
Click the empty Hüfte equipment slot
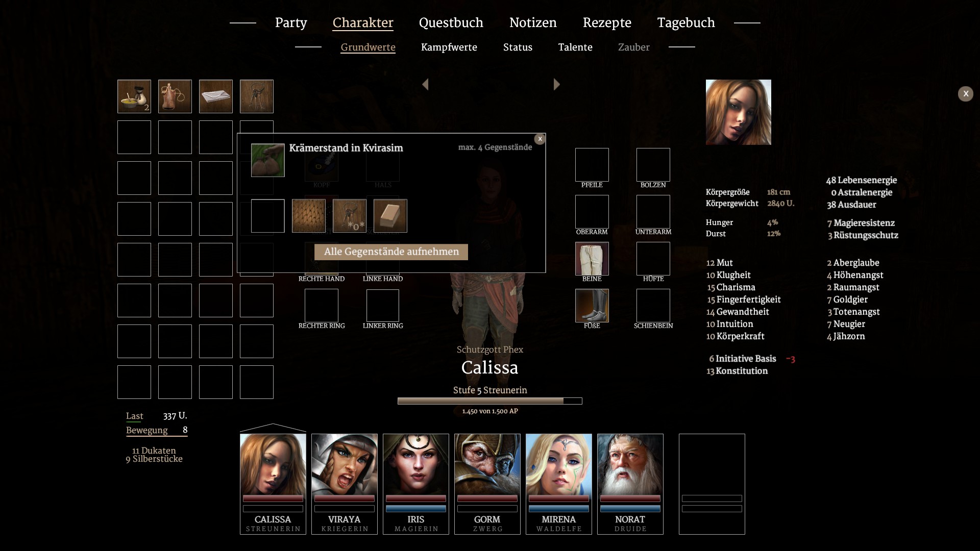click(653, 259)
